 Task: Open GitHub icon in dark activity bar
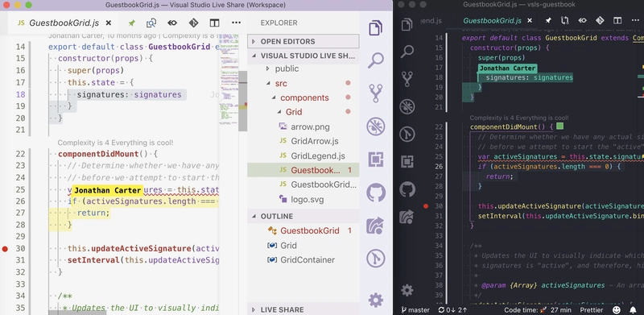click(x=407, y=189)
